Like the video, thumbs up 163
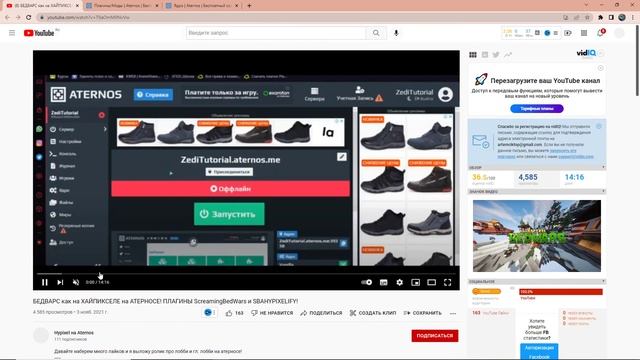This screenshot has width=640, height=360. 234,313
